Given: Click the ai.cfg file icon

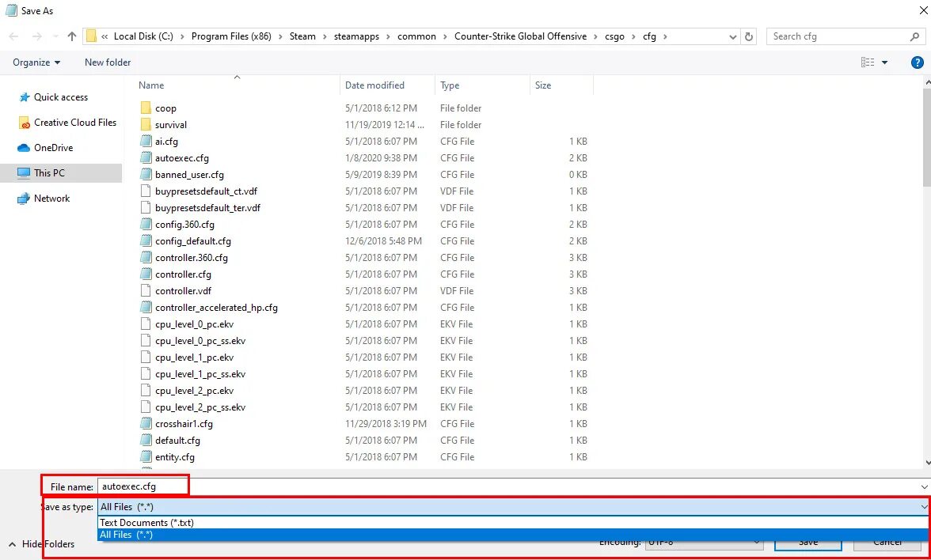Looking at the screenshot, I should coord(146,141).
